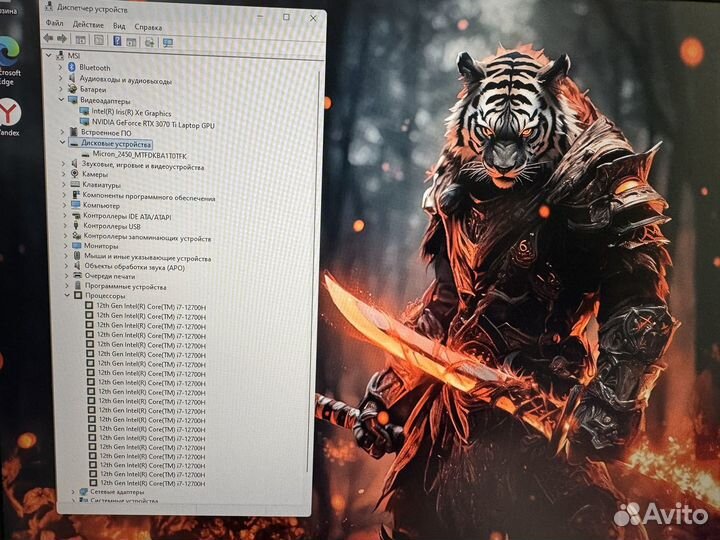The height and width of the screenshot is (540, 720).
Task: Select the Программные устройства label
Action: click(x=125, y=287)
